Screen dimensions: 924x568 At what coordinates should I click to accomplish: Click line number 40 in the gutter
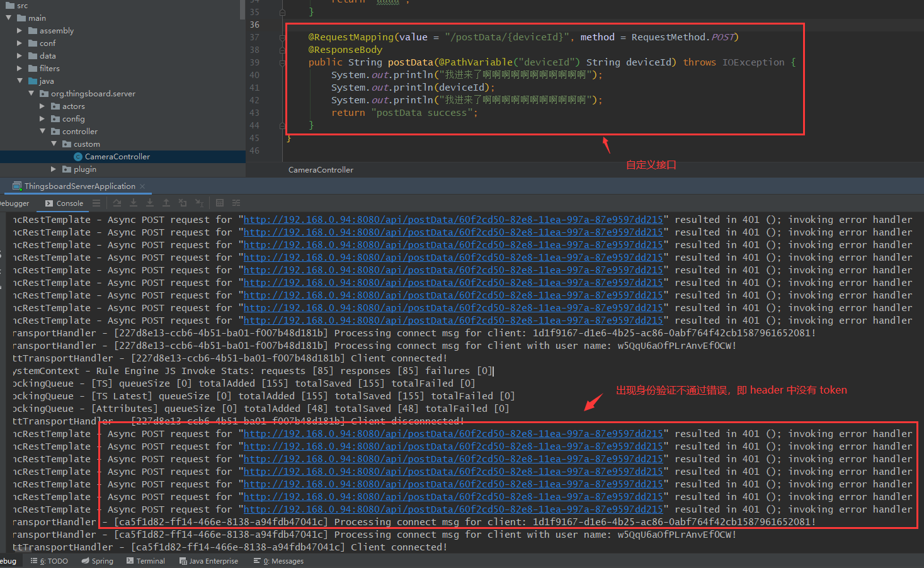[254, 75]
